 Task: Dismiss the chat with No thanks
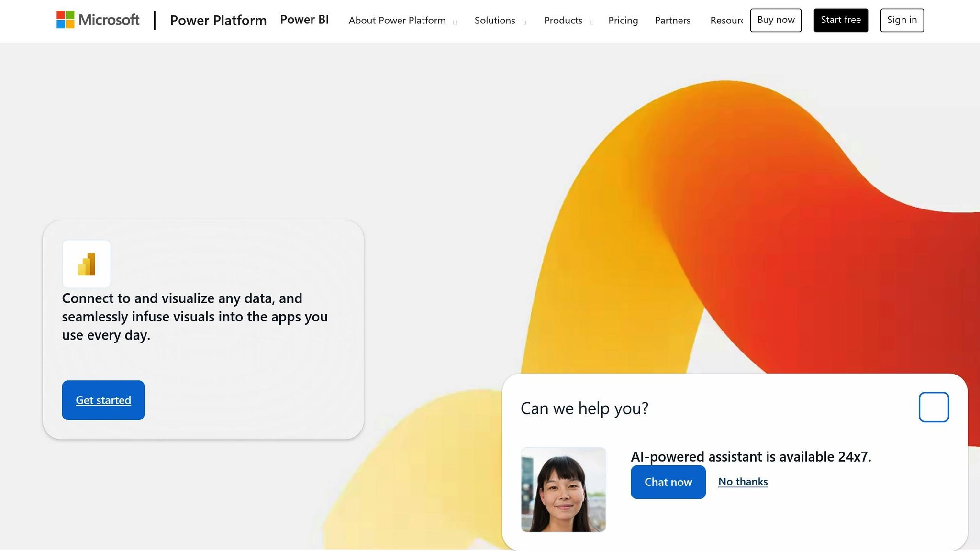click(743, 482)
